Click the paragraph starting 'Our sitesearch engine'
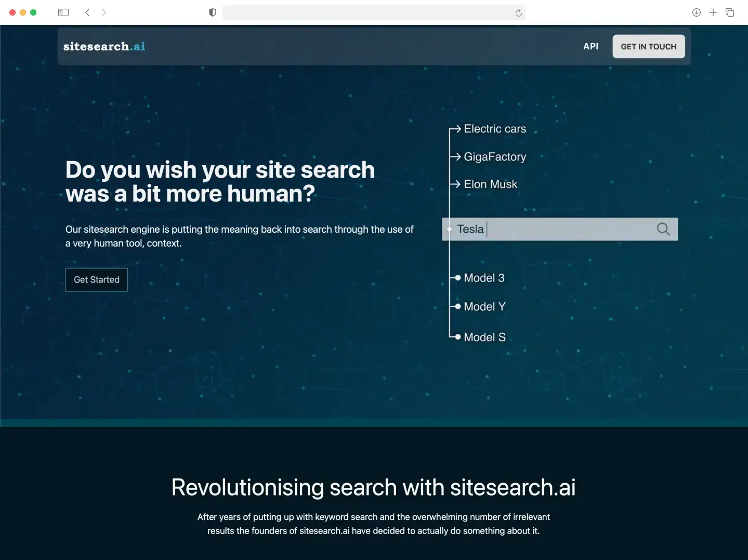Viewport: 748px width, 560px height. pyautogui.click(x=240, y=236)
